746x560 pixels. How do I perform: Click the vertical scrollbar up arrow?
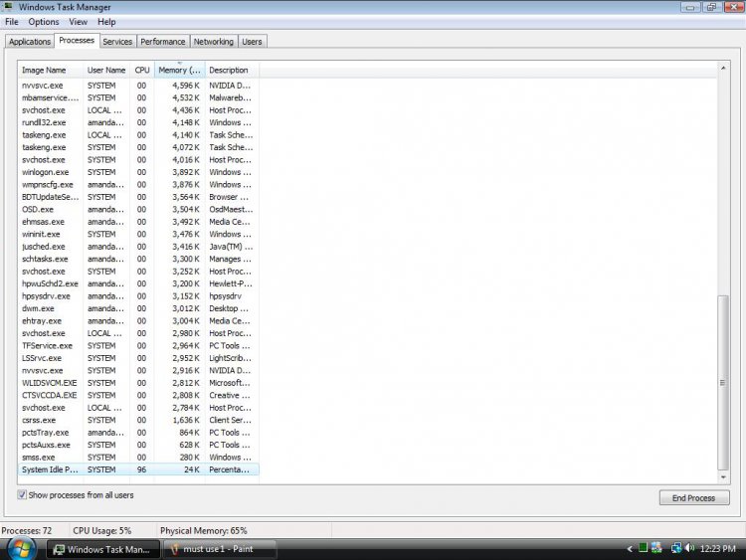(724, 69)
